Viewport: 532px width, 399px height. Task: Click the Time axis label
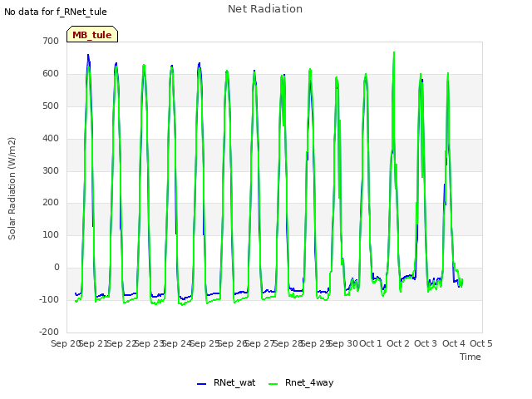(x=470, y=357)
